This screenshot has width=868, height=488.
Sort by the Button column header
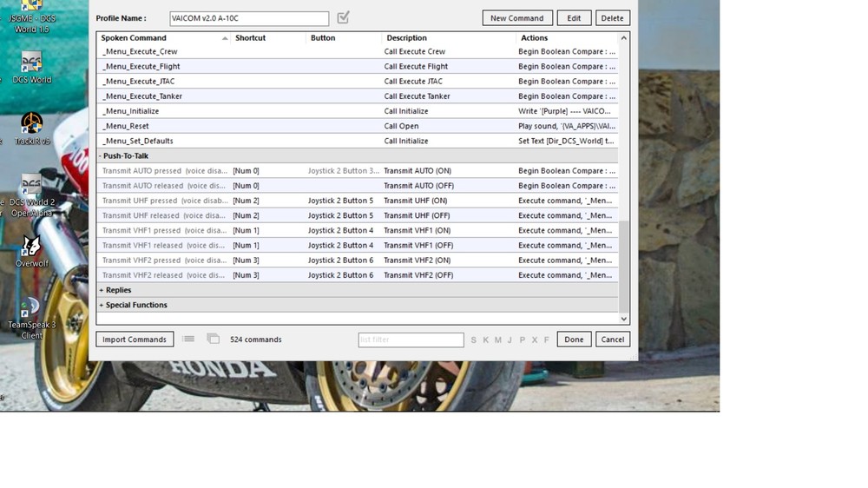344,37
